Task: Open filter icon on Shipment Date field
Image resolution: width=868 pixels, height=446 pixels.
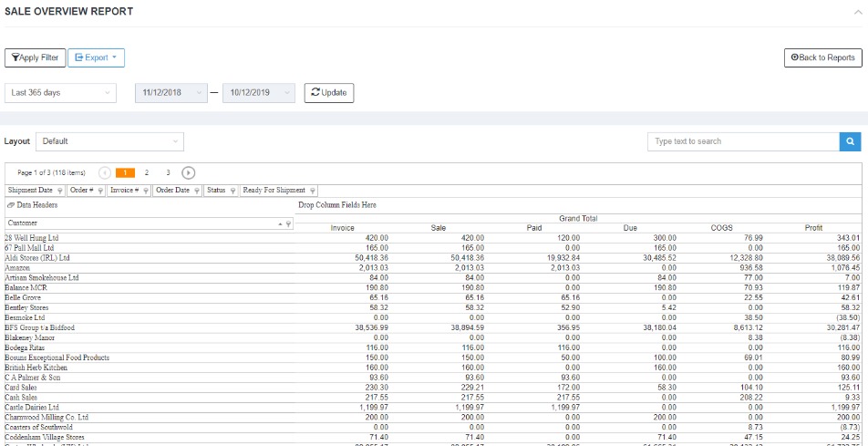Action: (x=60, y=191)
